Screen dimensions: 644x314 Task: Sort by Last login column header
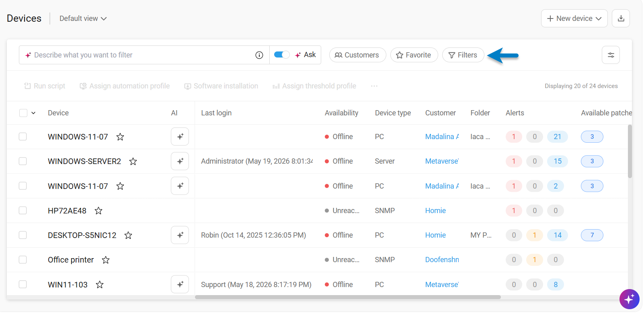coord(216,113)
